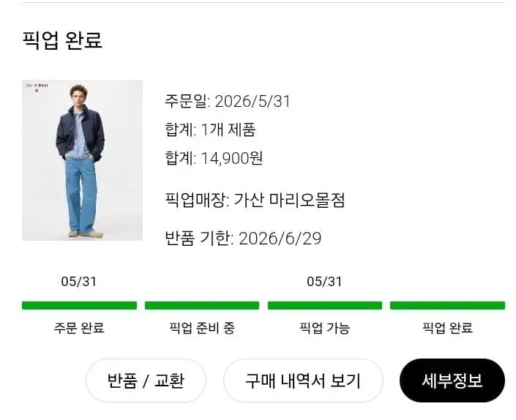Viewport: 516px width, 420px height.
Task: Click the 픽업 가능 progress bar segment
Action: (x=325, y=306)
